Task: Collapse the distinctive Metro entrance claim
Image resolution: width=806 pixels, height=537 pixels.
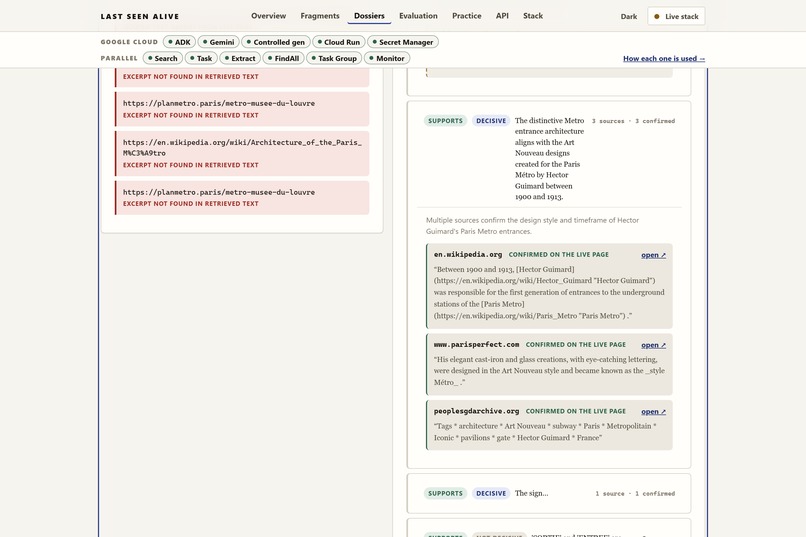Action: (549, 158)
